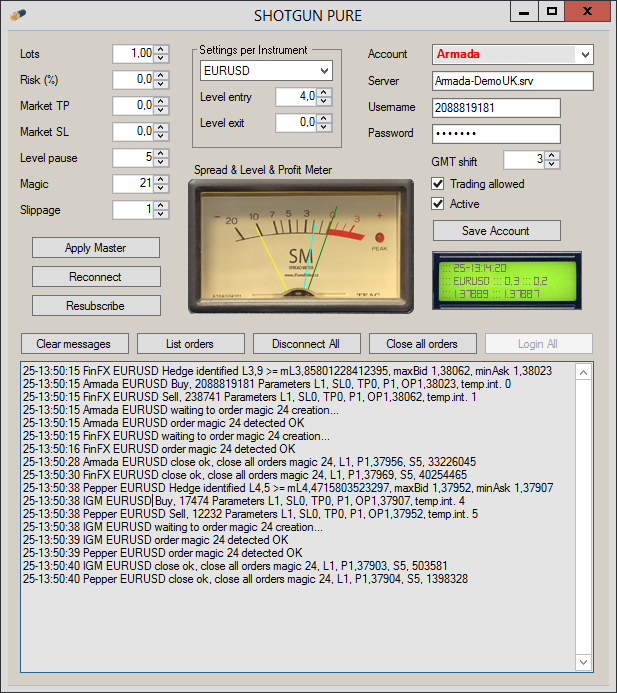Decrease Level entry with down spinner

click(324, 101)
